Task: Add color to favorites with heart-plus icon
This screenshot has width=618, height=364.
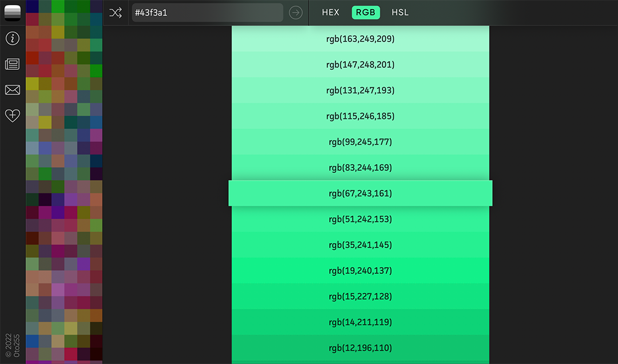Action: [x=12, y=116]
